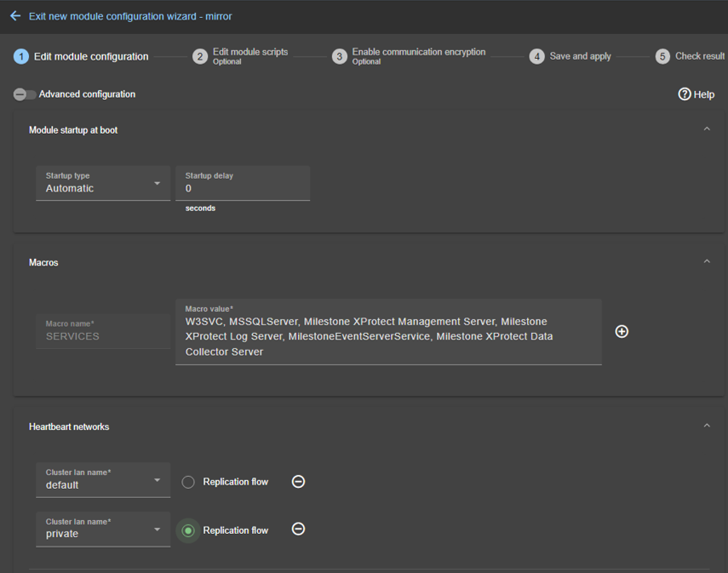The height and width of the screenshot is (573, 728).
Task: Add a new macro with plus icon
Action: tap(622, 331)
